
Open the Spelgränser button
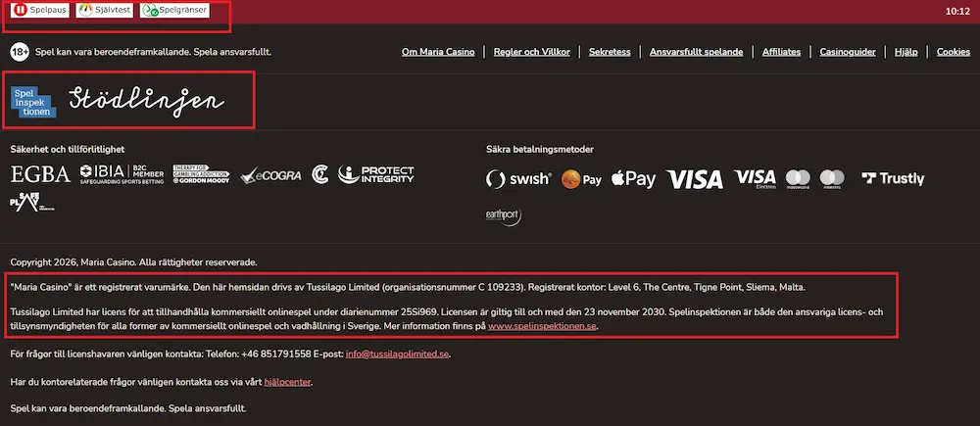(x=174, y=10)
